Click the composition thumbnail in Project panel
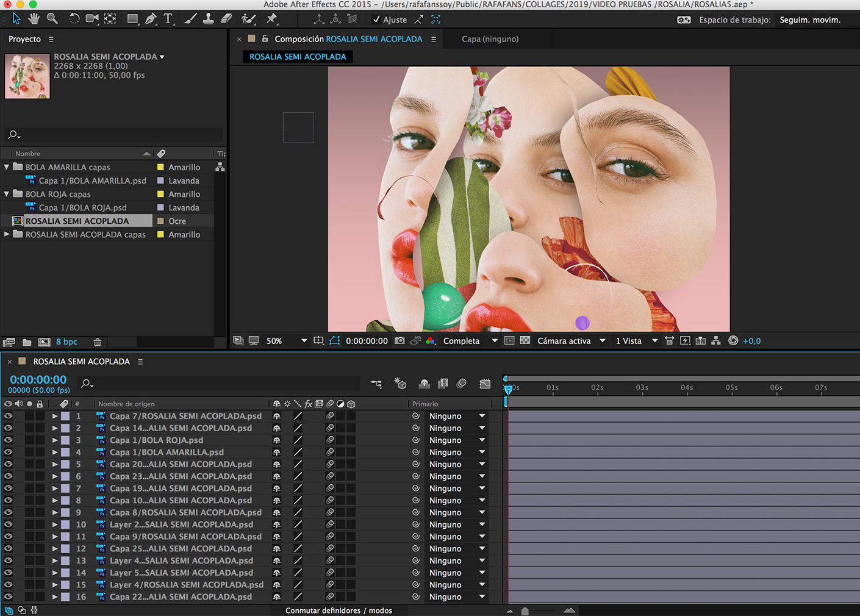Viewport: 860px width, 616px height. point(27,76)
